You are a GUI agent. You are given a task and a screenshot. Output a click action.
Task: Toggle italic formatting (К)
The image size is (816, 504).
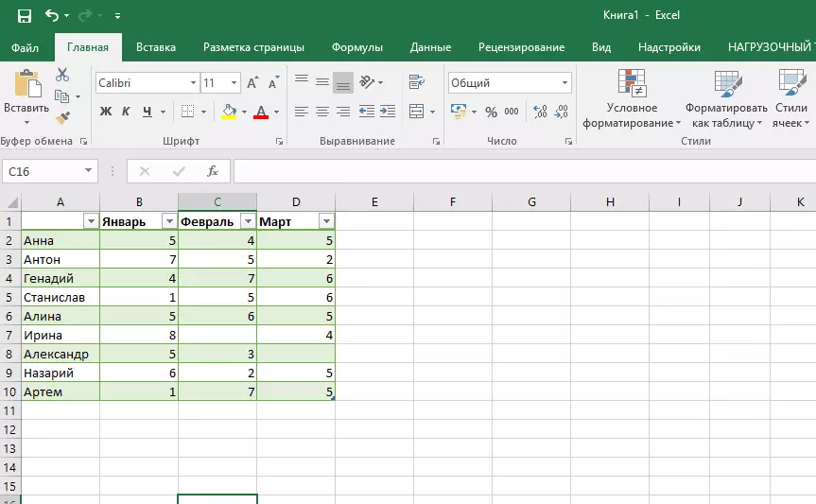[127, 112]
